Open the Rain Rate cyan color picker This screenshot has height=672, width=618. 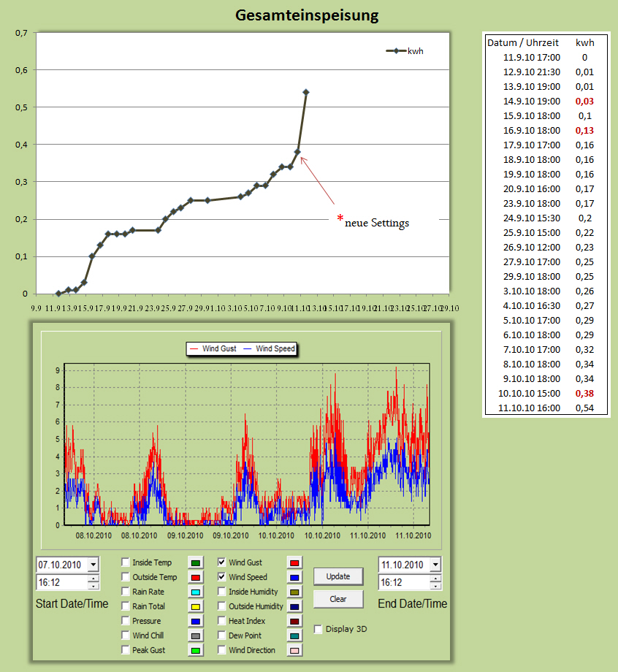pos(196,592)
